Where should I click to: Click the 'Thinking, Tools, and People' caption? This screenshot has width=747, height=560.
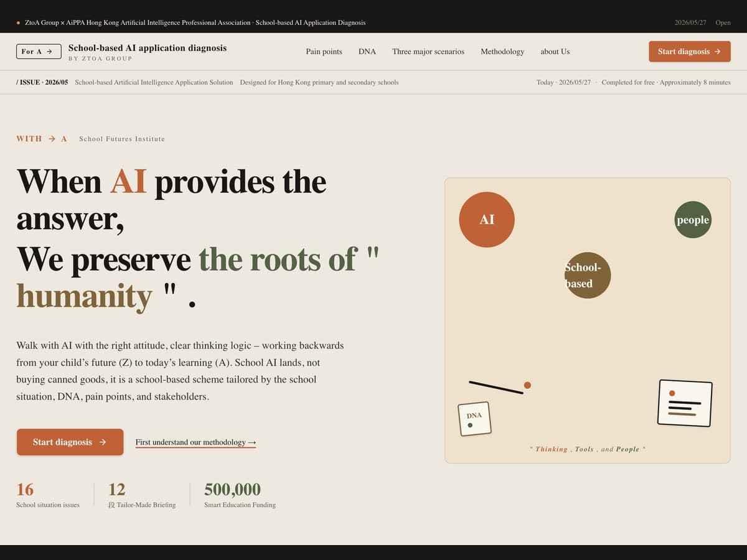(x=587, y=449)
